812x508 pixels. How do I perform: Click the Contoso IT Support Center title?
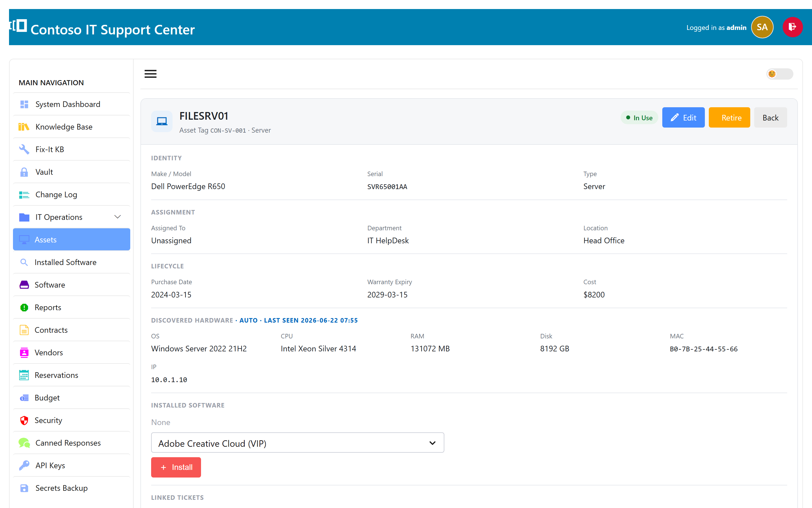point(112,30)
